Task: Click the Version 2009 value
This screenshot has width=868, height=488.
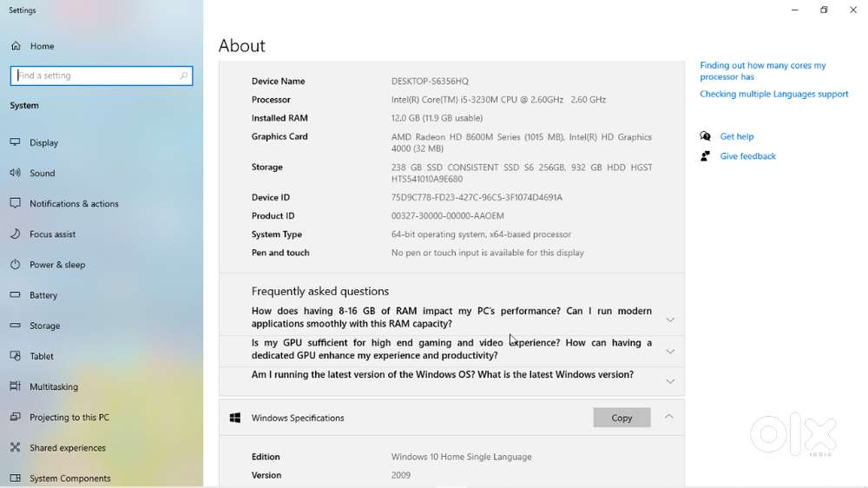Action: pyautogui.click(x=401, y=475)
